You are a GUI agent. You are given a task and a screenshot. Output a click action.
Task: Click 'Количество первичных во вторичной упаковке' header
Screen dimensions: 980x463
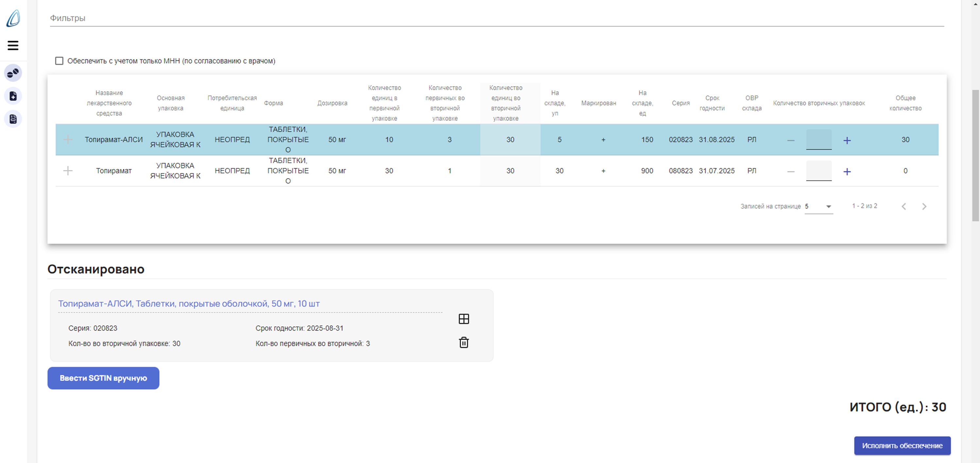pyautogui.click(x=445, y=103)
